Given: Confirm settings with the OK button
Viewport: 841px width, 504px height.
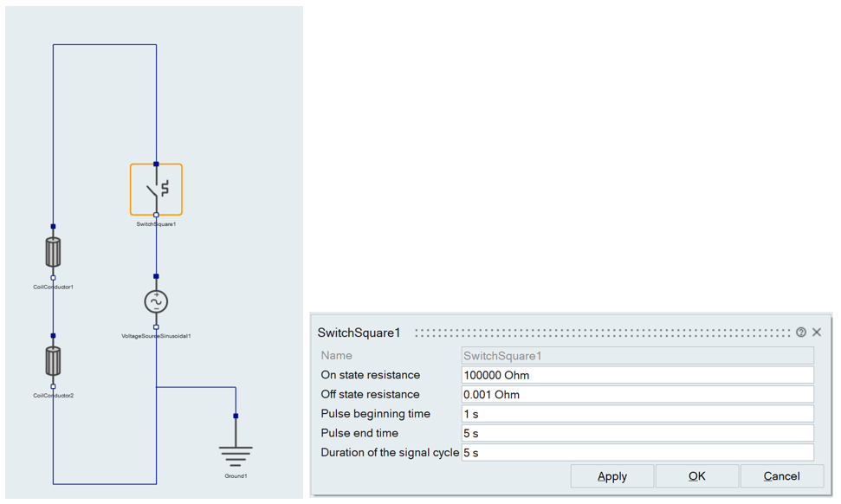Looking at the screenshot, I should [x=696, y=476].
